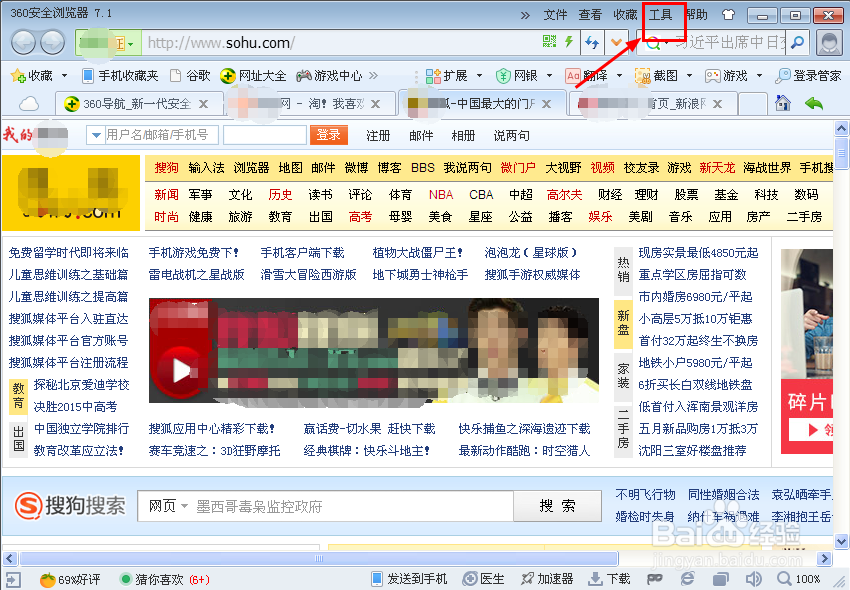850x590 pixels.
Task: Open the 医生 browser doctor tool
Action: (x=484, y=579)
